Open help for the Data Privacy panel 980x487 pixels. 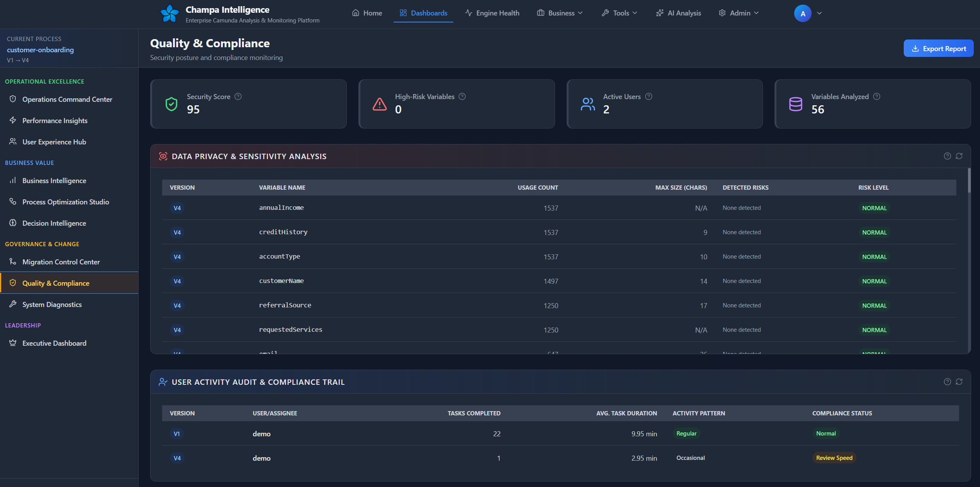[x=947, y=156]
